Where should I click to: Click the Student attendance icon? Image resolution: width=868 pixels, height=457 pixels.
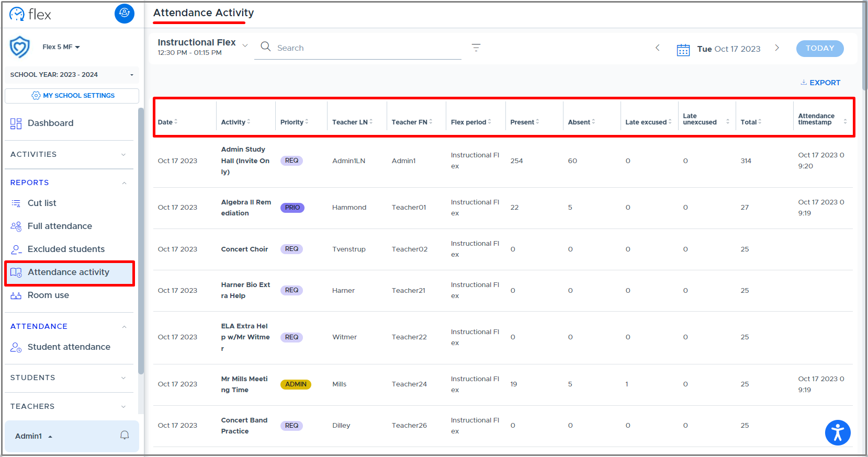(x=16, y=347)
